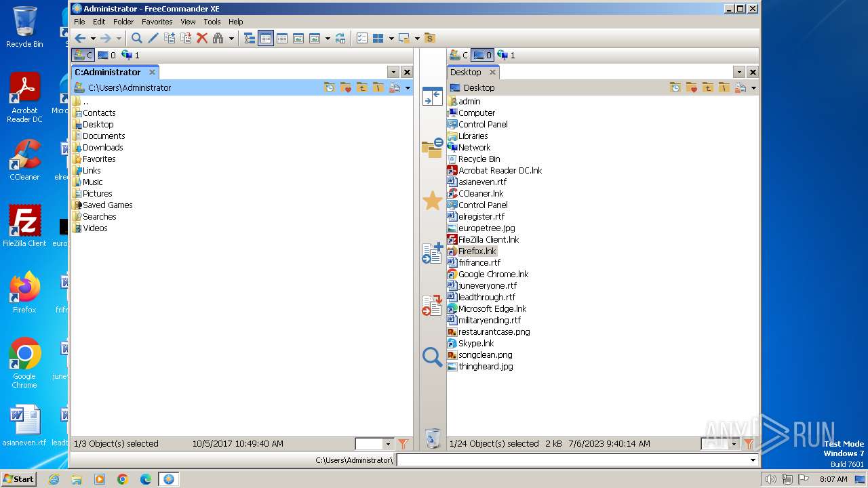Click the pencil Edit file icon

pyautogui.click(x=153, y=39)
